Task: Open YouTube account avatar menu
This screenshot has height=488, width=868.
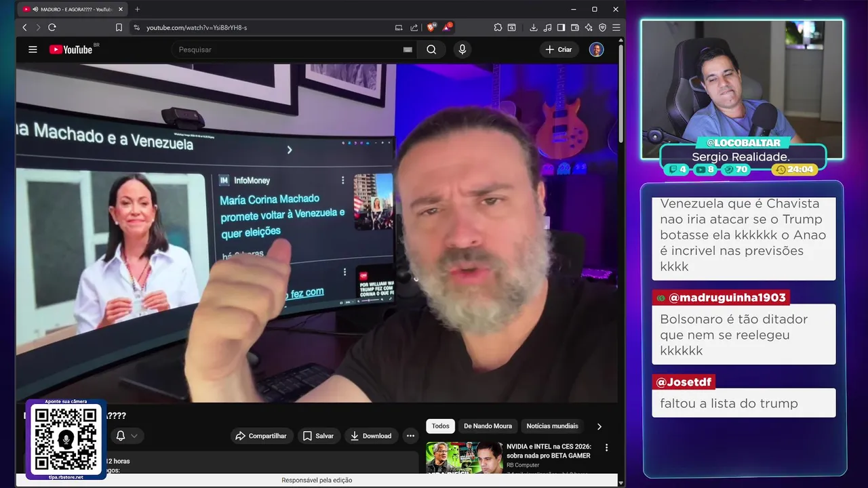Action: click(x=596, y=49)
